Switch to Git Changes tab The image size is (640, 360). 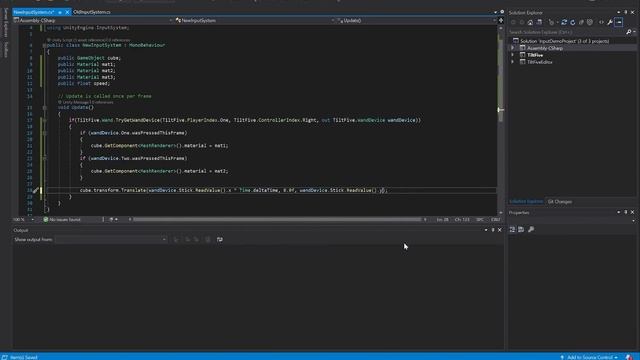tap(560, 202)
